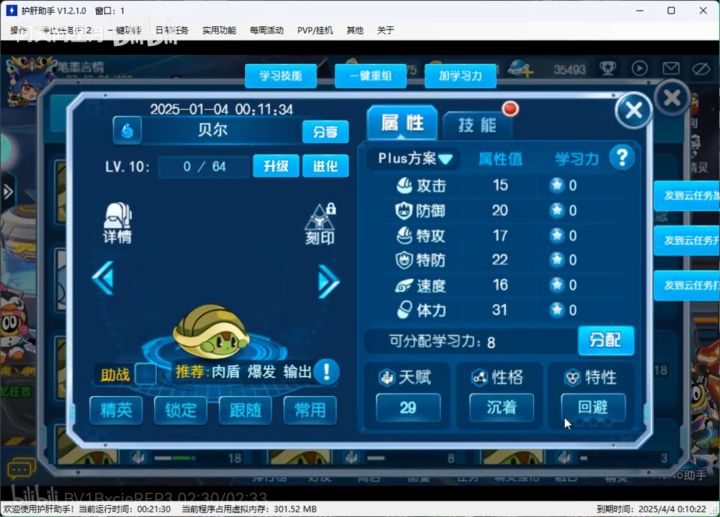Open the 每周活动 menu
This screenshot has width=720, height=517.
point(266,30)
